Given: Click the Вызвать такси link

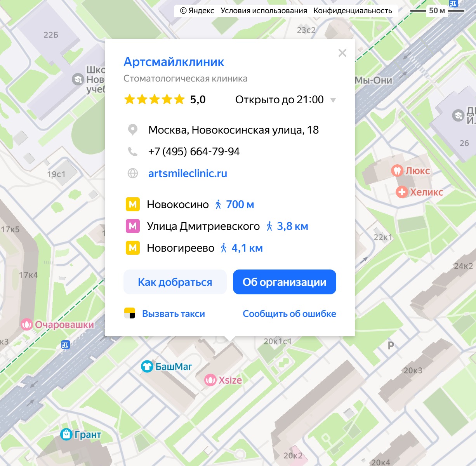Looking at the screenshot, I should [174, 314].
